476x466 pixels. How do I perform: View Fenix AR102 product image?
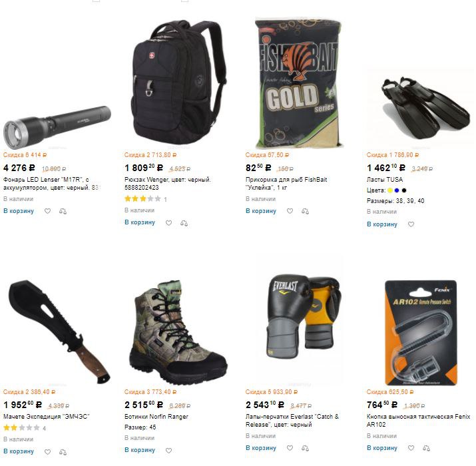pos(421,332)
